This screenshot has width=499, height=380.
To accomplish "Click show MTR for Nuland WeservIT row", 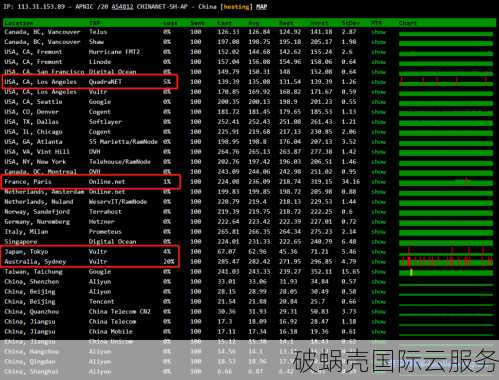I will click(x=378, y=202).
